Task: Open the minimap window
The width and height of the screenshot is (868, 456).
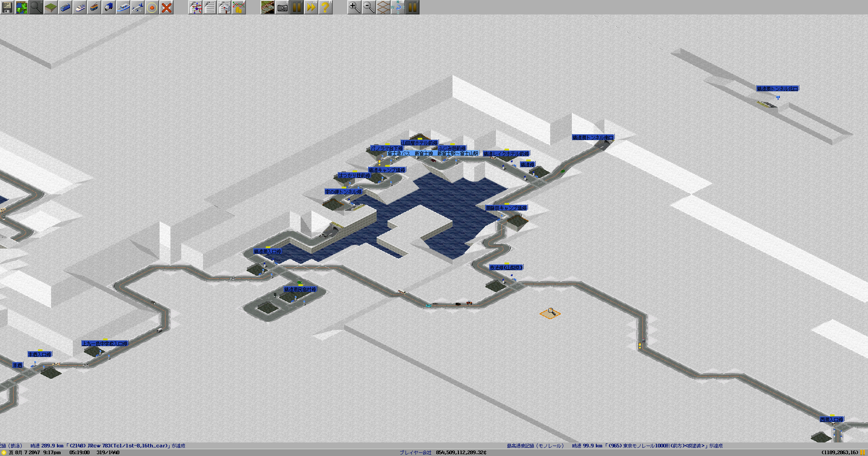Action: coord(22,7)
